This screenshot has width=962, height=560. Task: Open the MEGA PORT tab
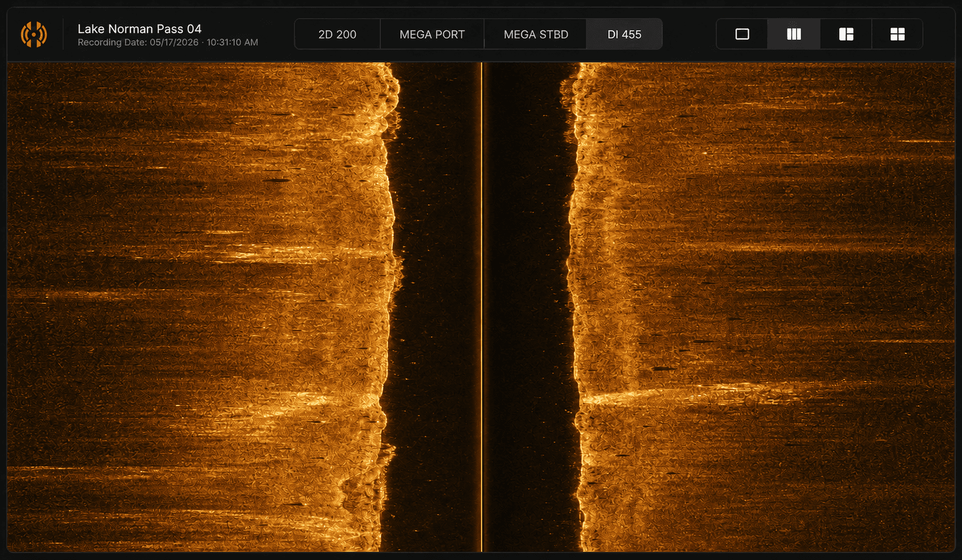coord(432,35)
